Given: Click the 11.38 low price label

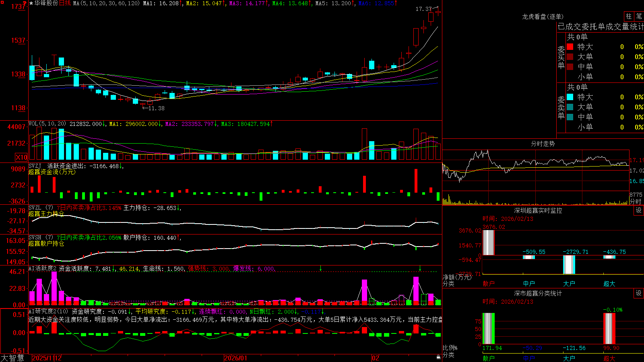Looking at the screenshot, I should (156, 108).
